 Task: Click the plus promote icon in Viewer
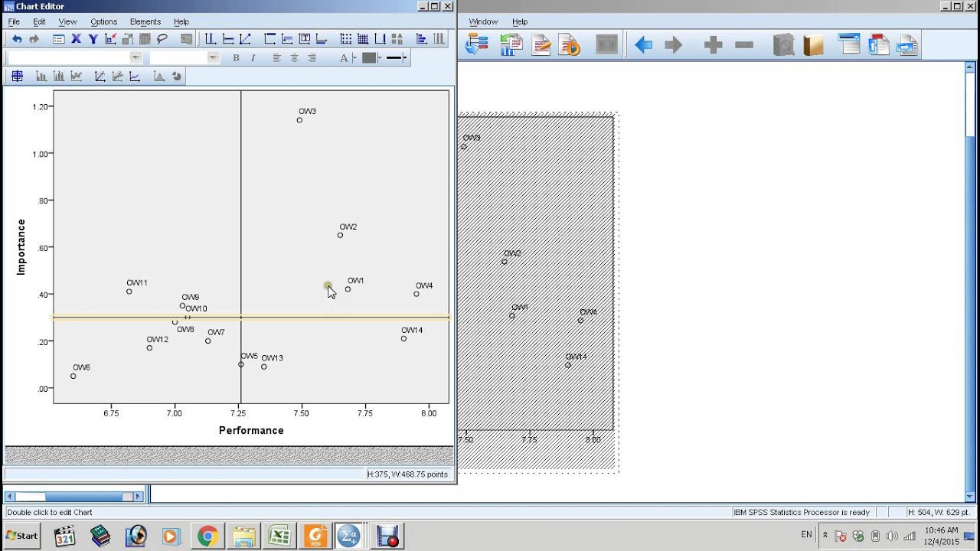tap(713, 45)
